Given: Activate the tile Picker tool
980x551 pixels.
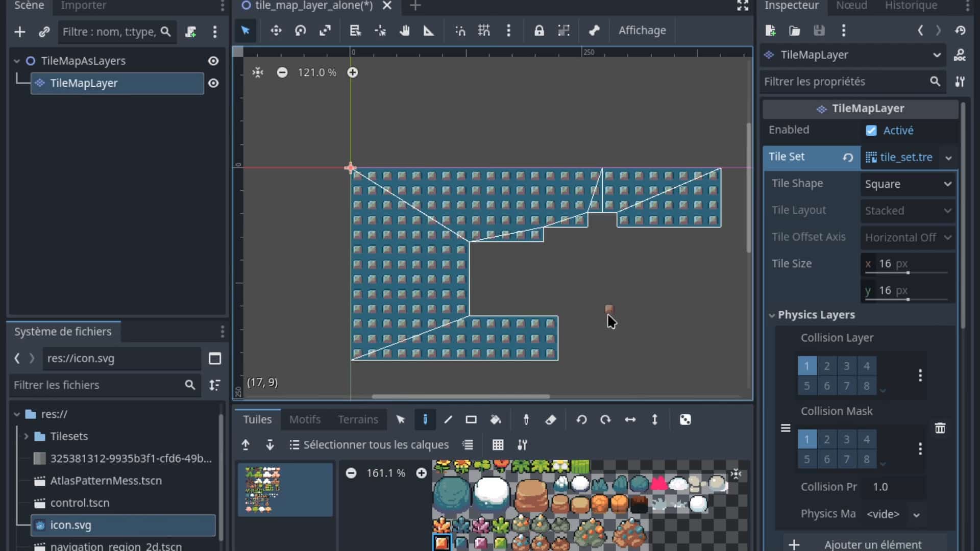Looking at the screenshot, I should coord(526,420).
